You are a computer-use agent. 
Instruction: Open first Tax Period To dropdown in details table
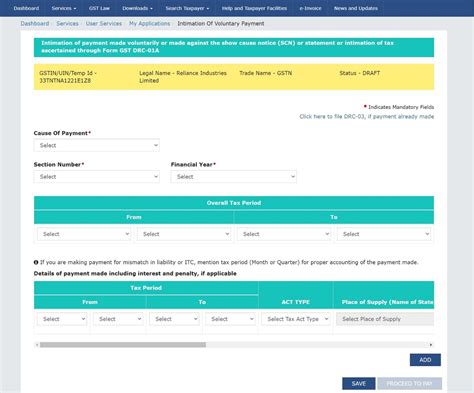tap(174, 319)
